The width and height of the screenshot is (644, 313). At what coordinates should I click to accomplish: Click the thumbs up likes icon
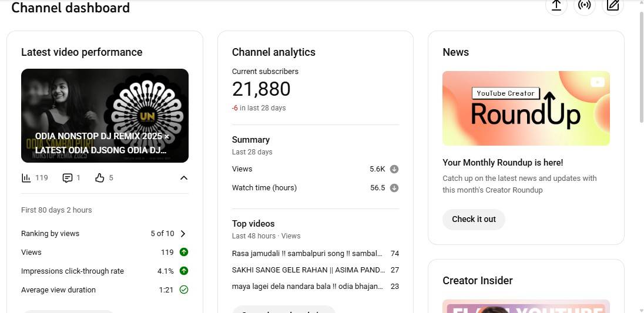pos(99,178)
